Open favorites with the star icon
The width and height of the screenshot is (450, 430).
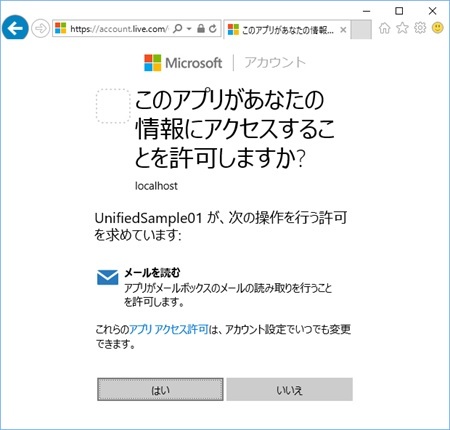(402, 28)
